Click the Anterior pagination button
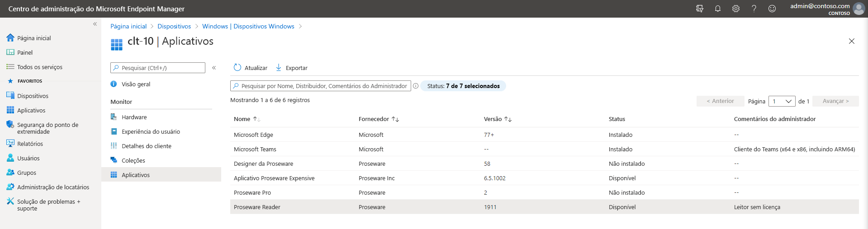Screen dimensions: 868x229 720,101
